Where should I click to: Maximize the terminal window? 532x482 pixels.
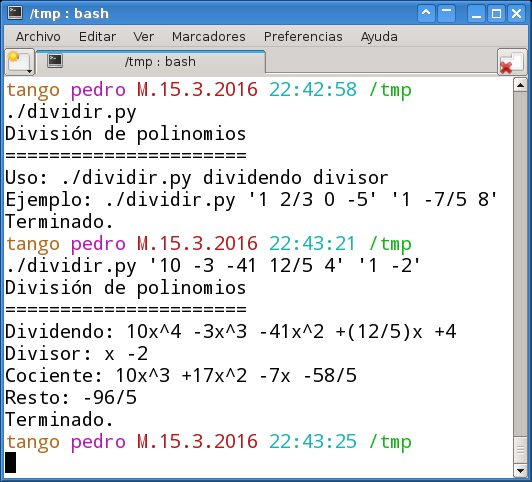click(496, 14)
